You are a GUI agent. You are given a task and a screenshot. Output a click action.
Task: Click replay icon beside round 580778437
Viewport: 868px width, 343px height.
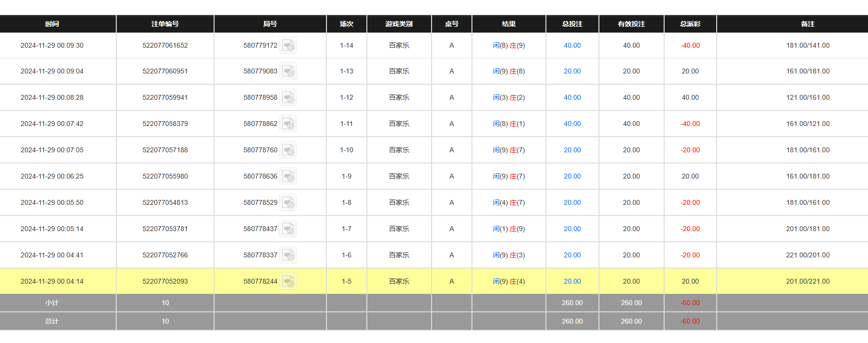(x=288, y=229)
